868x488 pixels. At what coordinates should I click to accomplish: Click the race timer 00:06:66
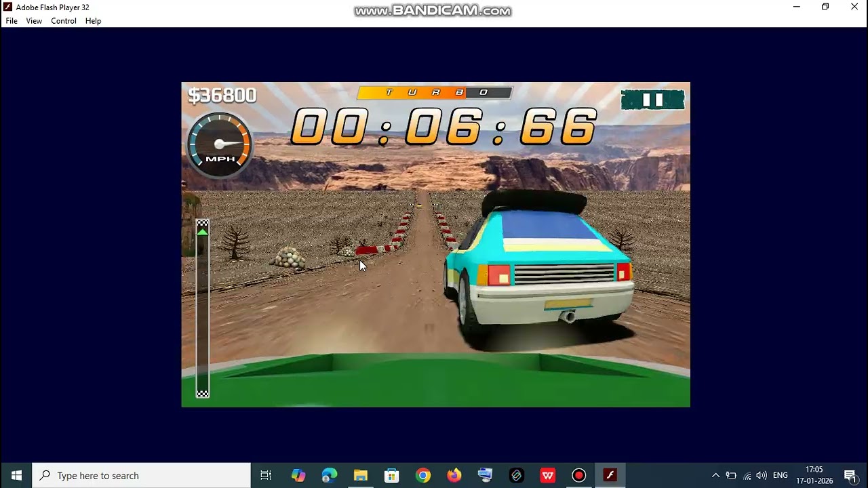pyautogui.click(x=445, y=127)
